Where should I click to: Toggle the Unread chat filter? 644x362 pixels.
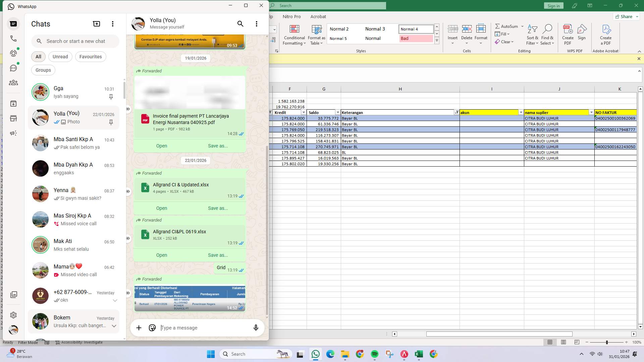point(60,56)
